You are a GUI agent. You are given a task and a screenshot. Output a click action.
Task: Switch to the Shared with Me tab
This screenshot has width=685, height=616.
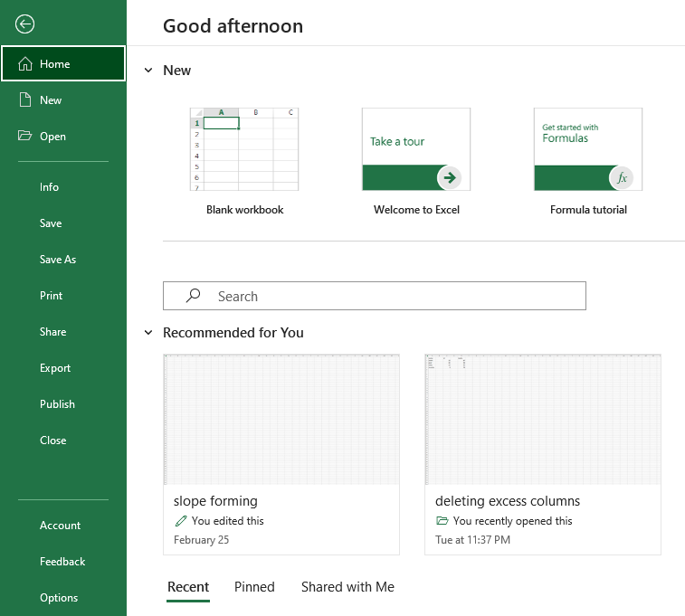click(x=347, y=587)
